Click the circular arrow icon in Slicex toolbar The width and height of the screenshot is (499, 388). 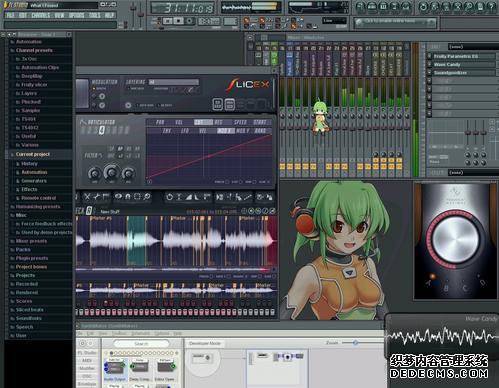170,197
